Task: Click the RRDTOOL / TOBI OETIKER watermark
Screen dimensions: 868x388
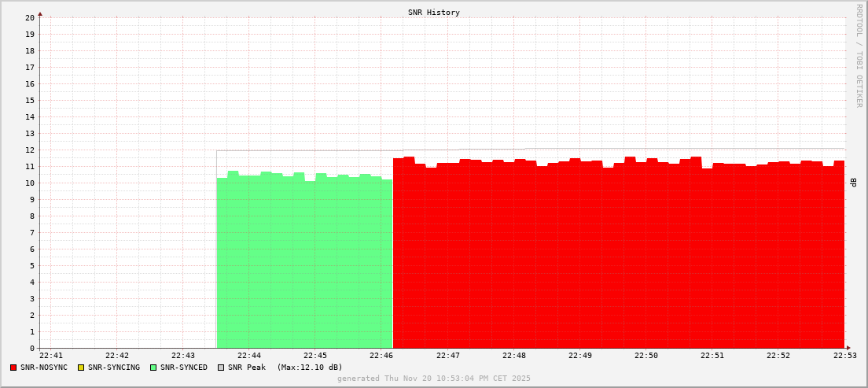Action: pyautogui.click(x=859, y=54)
